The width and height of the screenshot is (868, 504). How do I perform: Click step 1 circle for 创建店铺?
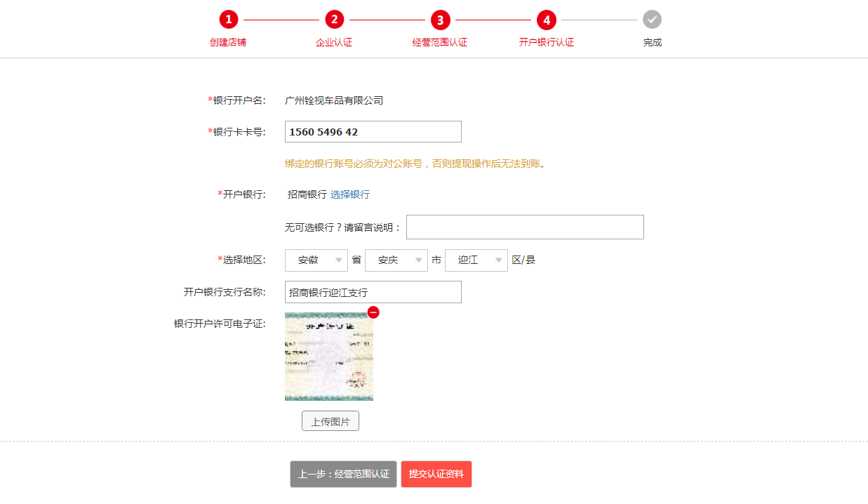(x=228, y=20)
